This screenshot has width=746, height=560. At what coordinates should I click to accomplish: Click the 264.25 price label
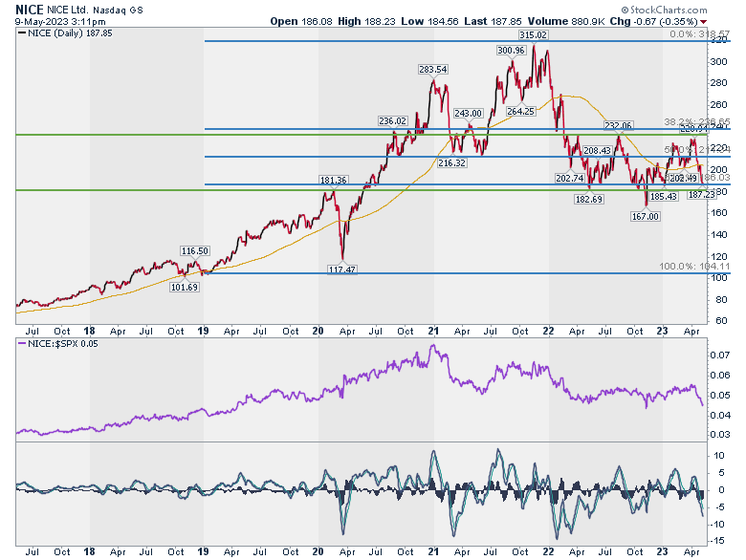click(x=520, y=111)
